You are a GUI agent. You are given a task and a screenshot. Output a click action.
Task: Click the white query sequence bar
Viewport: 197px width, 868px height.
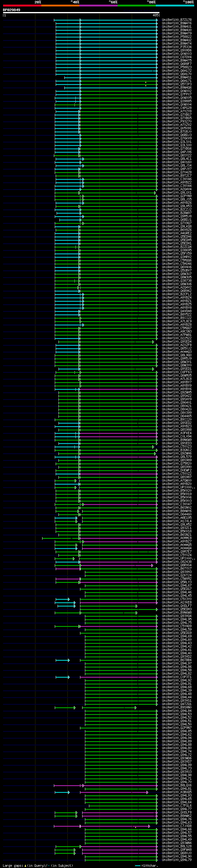tap(81, 13)
